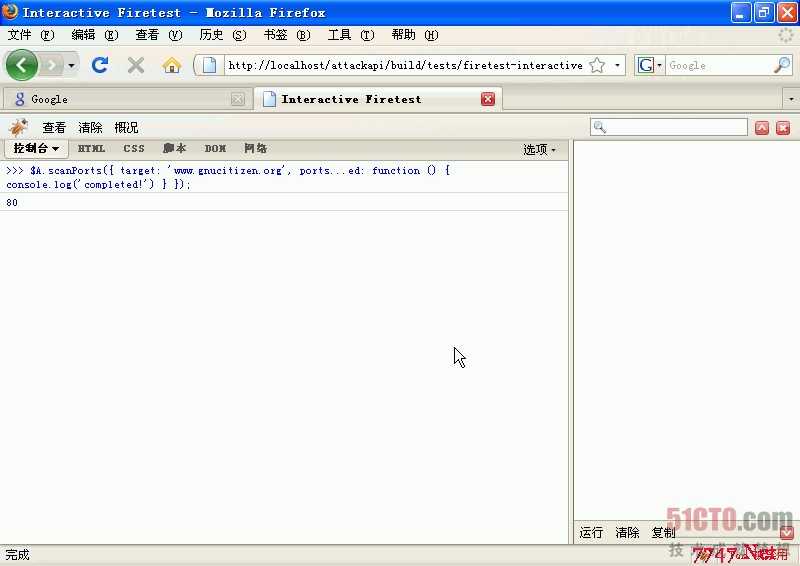Click the Firefox throbber activity icon
This screenshot has width=800, height=566.
786,35
